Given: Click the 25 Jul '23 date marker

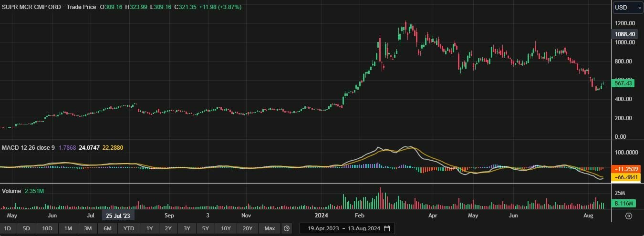Looking at the screenshot, I should [x=118, y=215].
